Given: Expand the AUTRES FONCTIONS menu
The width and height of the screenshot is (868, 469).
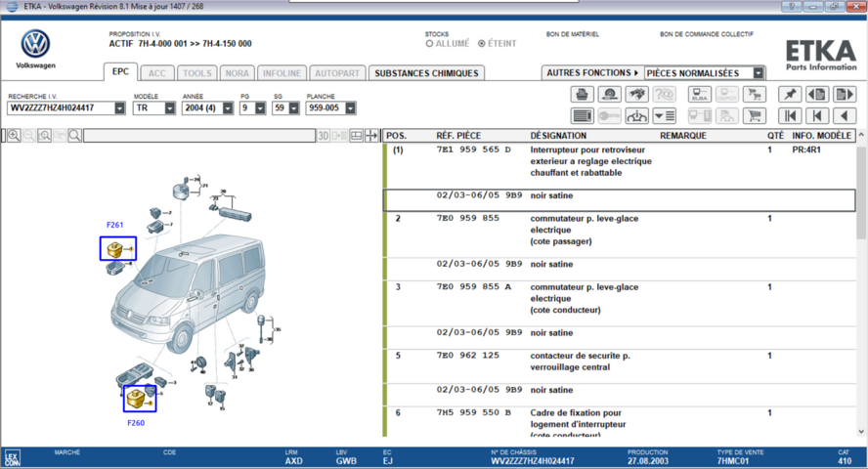Looking at the screenshot, I should (x=591, y=73).
